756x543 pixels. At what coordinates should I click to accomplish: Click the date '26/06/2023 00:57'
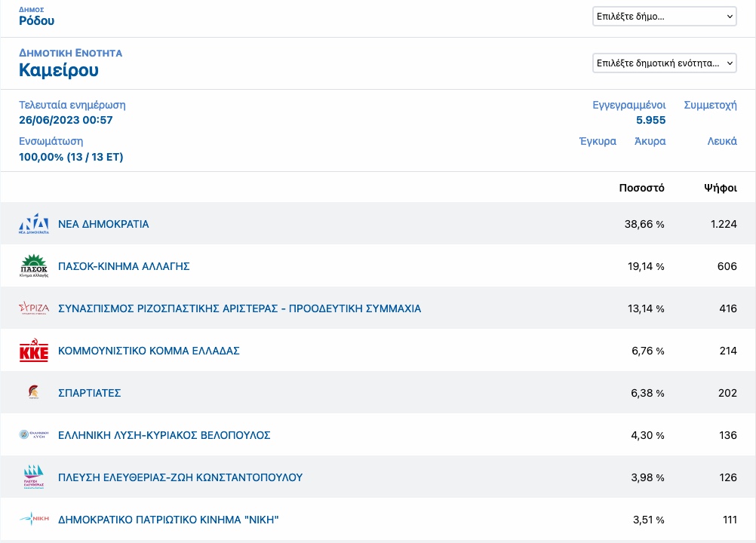pos(66,120)
